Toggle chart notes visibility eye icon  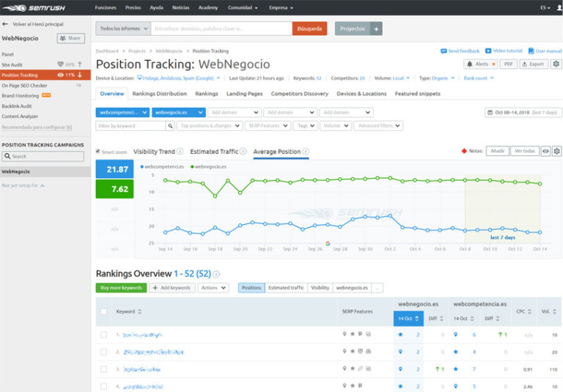(x=545, y=151)
